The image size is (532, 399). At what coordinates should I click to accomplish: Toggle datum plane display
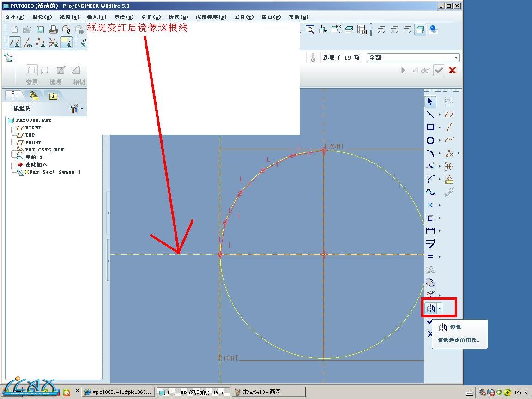coord(15,43)
